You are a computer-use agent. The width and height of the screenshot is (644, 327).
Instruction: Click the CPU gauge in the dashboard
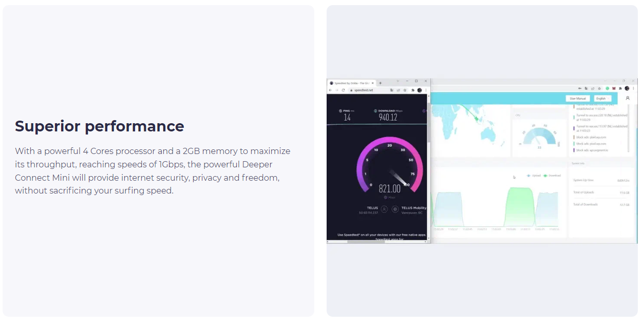coord(539,137)
